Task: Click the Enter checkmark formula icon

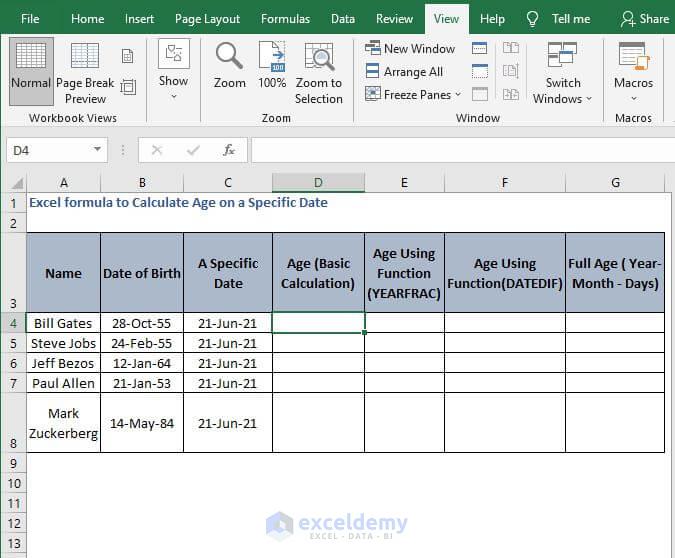Action: coord(193,150)
